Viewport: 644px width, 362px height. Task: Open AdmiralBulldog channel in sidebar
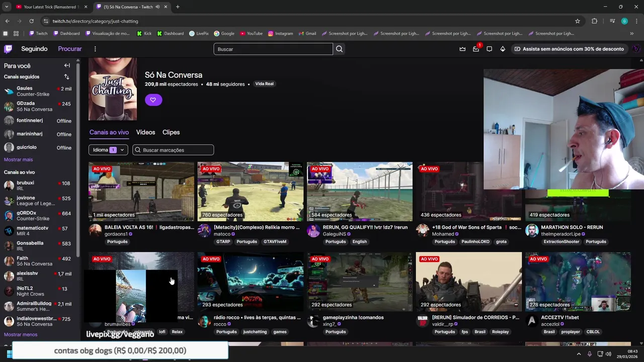point(39,306)
